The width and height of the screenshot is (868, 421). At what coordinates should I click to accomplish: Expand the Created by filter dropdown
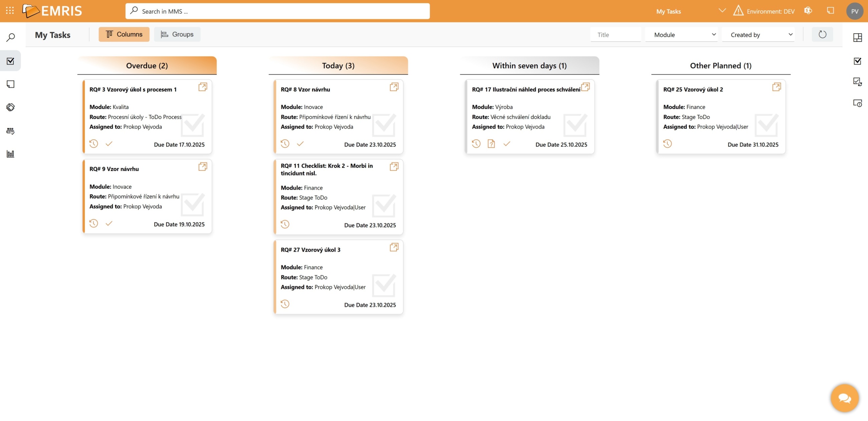tap(758, 35)
